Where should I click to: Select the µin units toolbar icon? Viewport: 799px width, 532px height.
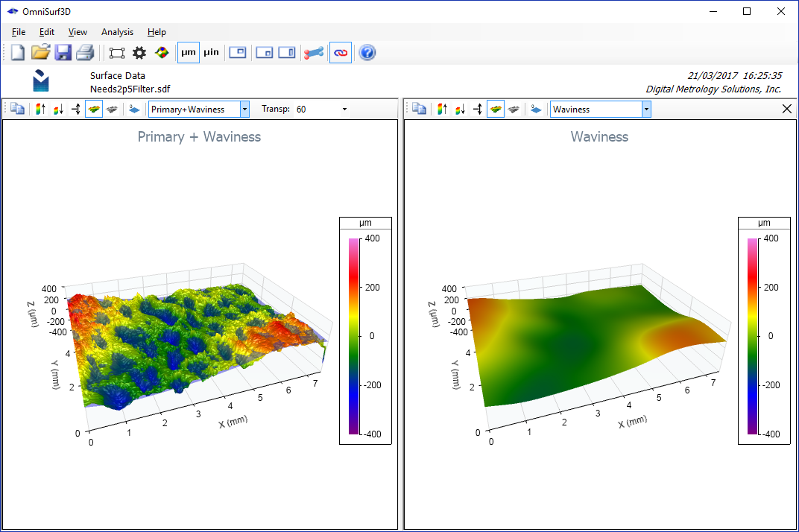tap(211, 52)
